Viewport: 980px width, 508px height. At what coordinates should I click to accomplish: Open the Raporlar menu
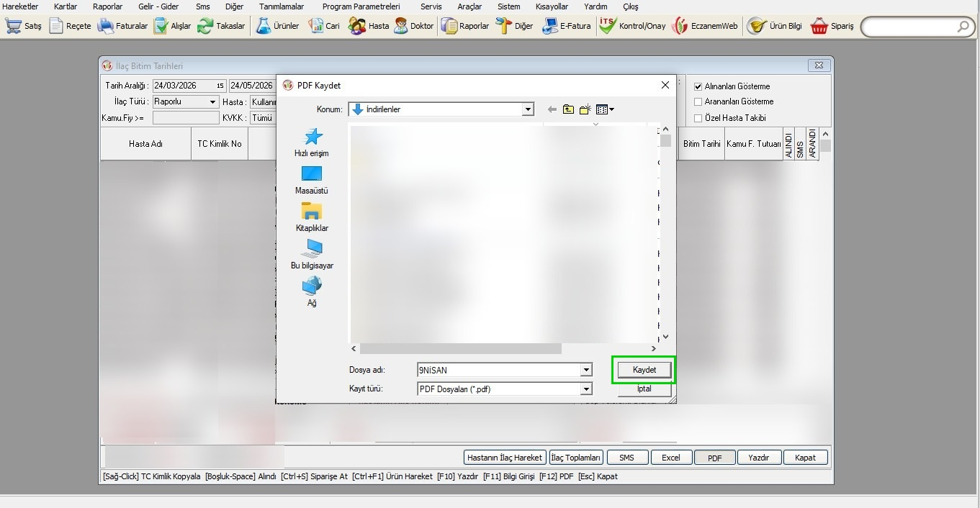[107, 6]
